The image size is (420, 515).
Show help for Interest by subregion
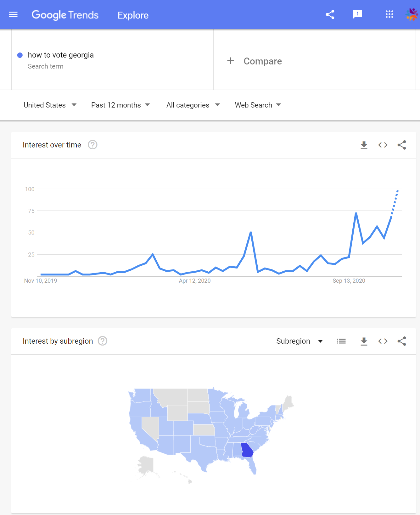[103, 341]
